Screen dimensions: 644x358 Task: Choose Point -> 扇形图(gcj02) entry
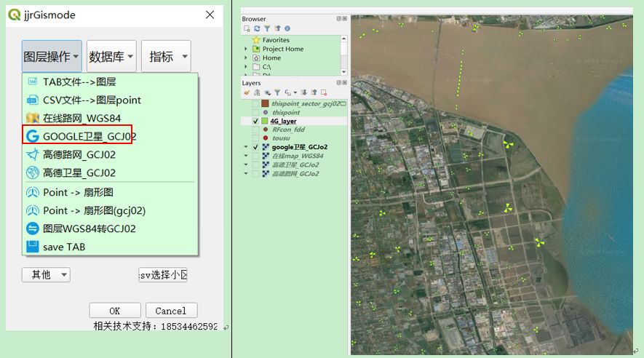pyautogui.click(x=110, y=210)
